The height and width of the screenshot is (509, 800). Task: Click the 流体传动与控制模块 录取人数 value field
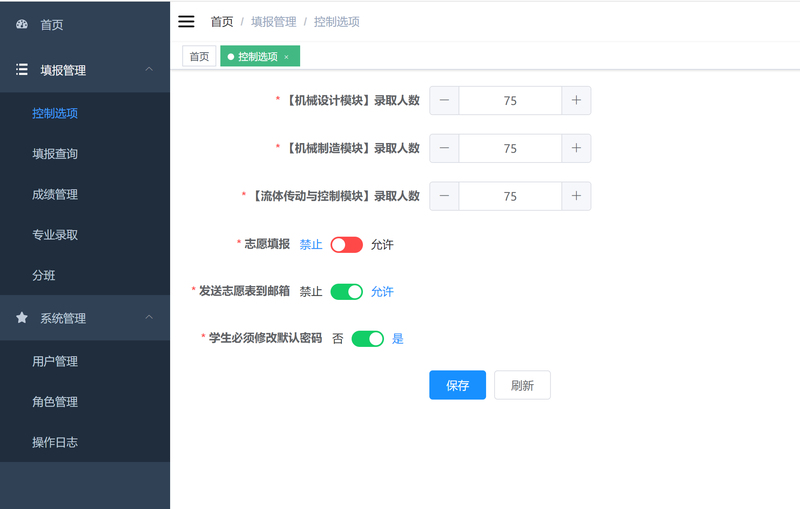pos(510,196)
